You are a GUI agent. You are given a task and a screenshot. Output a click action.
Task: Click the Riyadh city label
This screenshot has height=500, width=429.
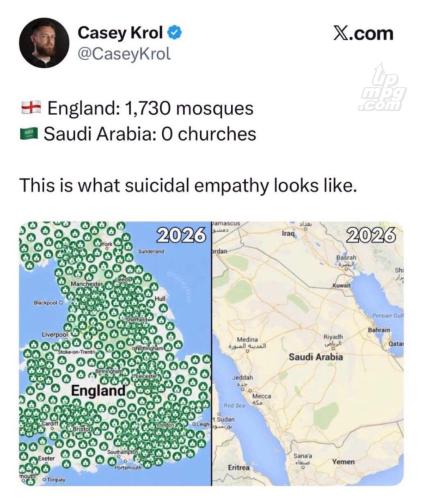pos(331,337)
